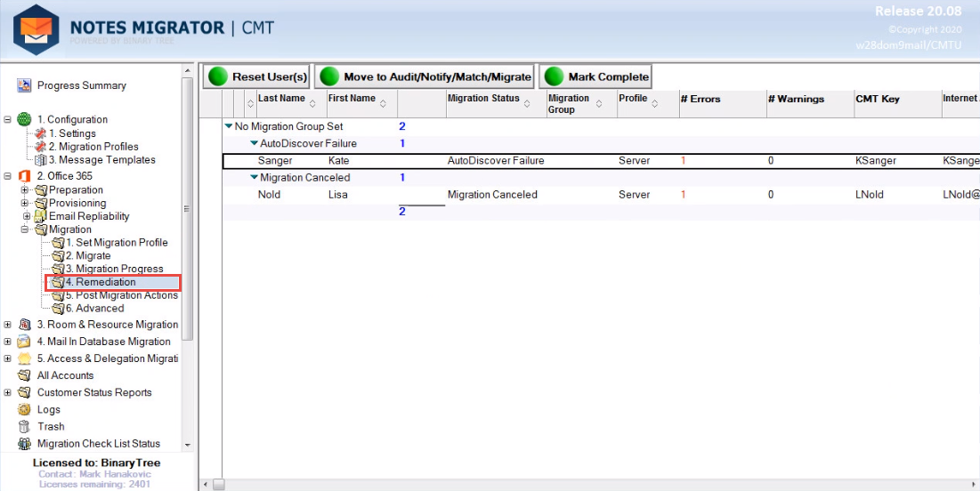The height and width of the screenshot is (491, 980).
Task: Expand the Preparation folder node
Action: tap(24, 189)
